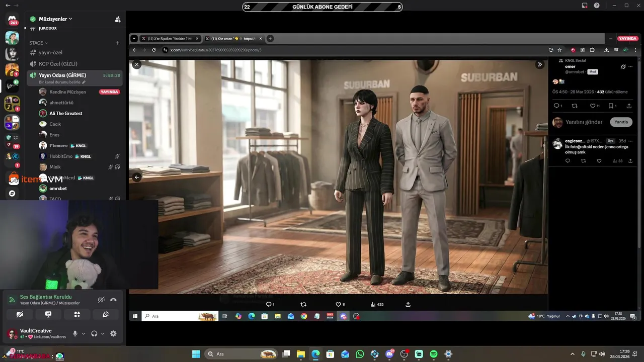
Task: Open browser downloads icon
Action: [x=606, y=50]
